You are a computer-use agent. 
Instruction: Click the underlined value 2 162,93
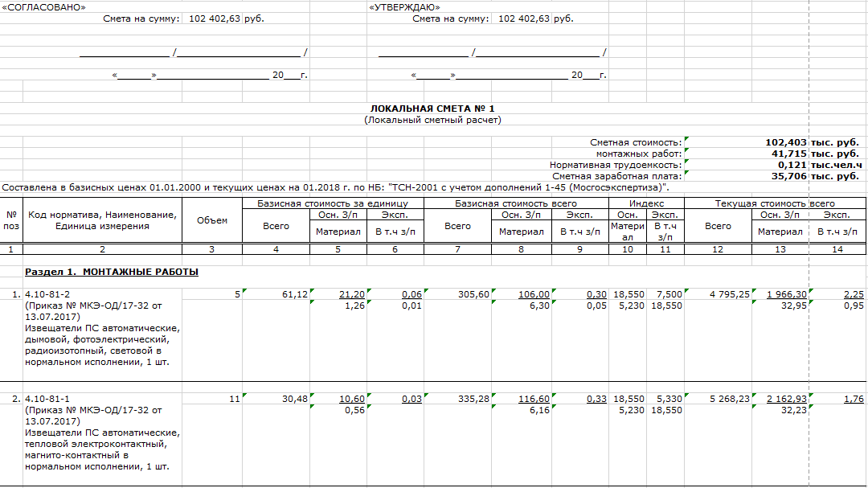pos(787,399)
